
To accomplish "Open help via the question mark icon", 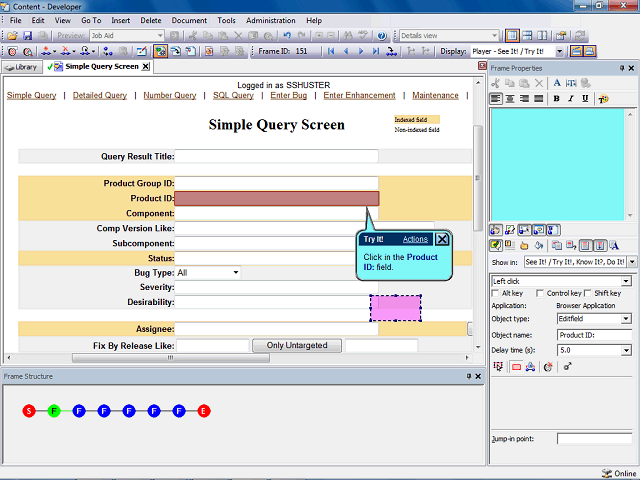I will [382, 36].
